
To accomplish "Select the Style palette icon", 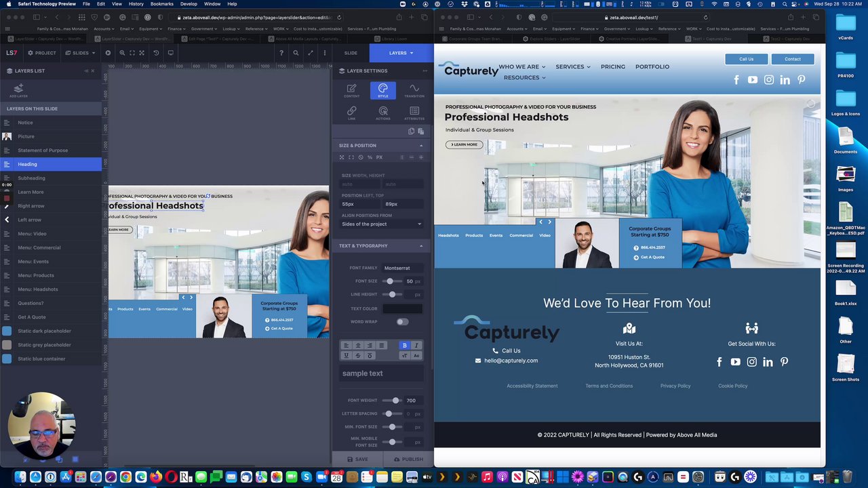I will coord(383,90).
